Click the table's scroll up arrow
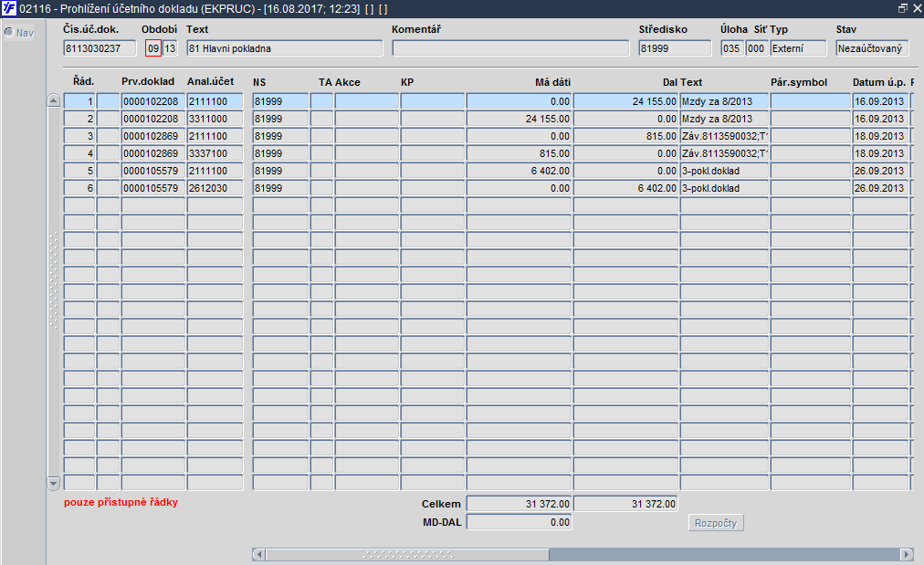The height and width of the screenshot is (565, 924). (x=53, y=100)
